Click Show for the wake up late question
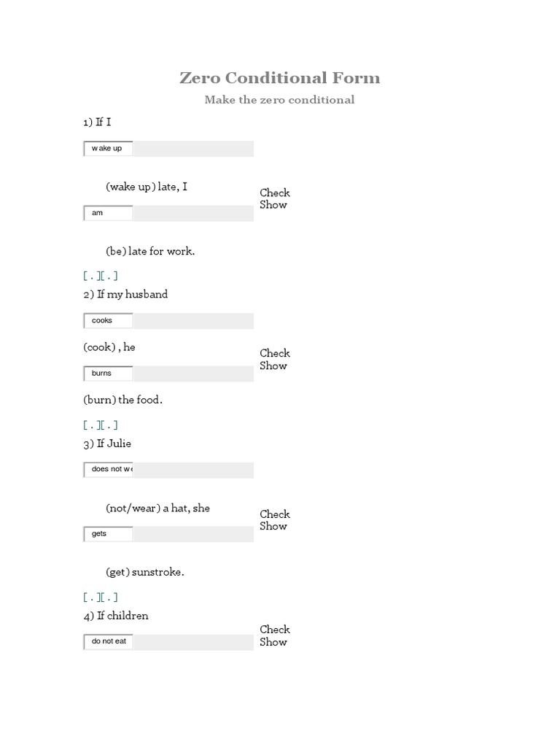 (x=273, y=205)
